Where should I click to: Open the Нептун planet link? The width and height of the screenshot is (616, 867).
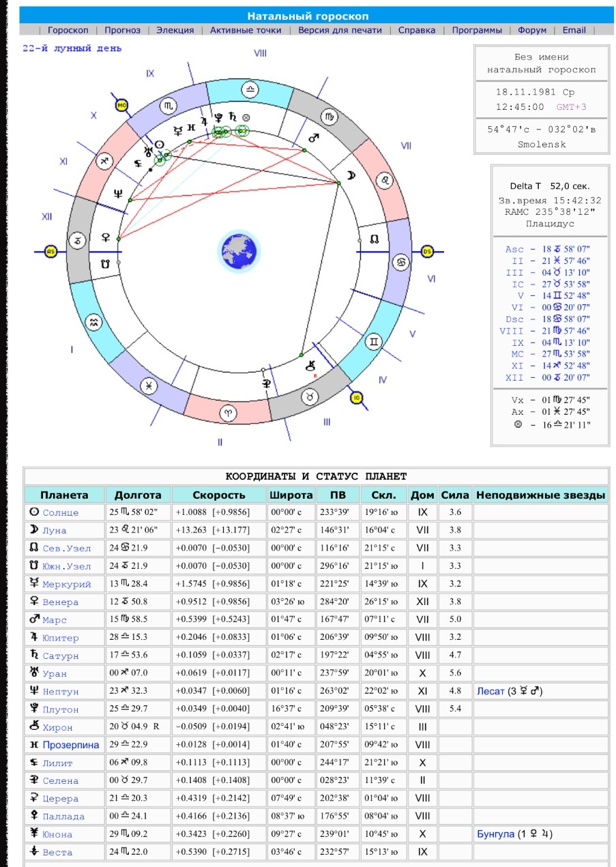click(x=61, y=692)
